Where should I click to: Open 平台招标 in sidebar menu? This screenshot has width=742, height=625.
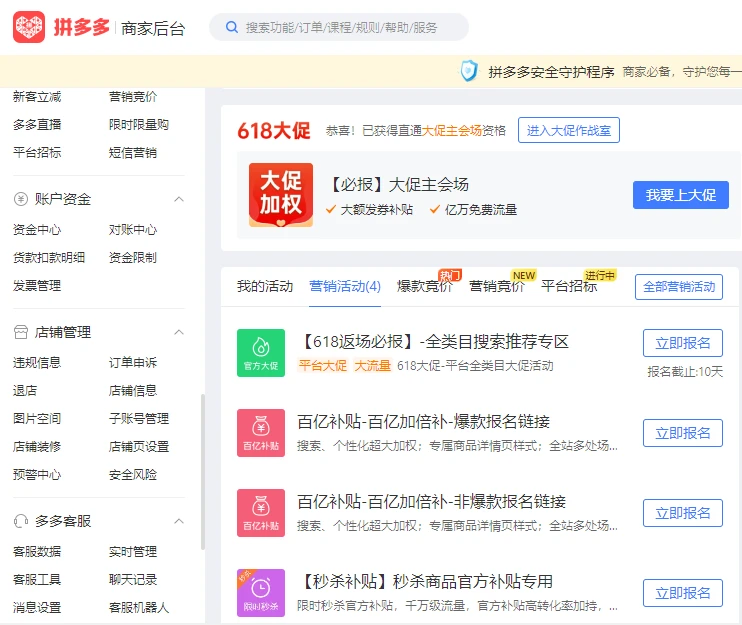(37, 153)
